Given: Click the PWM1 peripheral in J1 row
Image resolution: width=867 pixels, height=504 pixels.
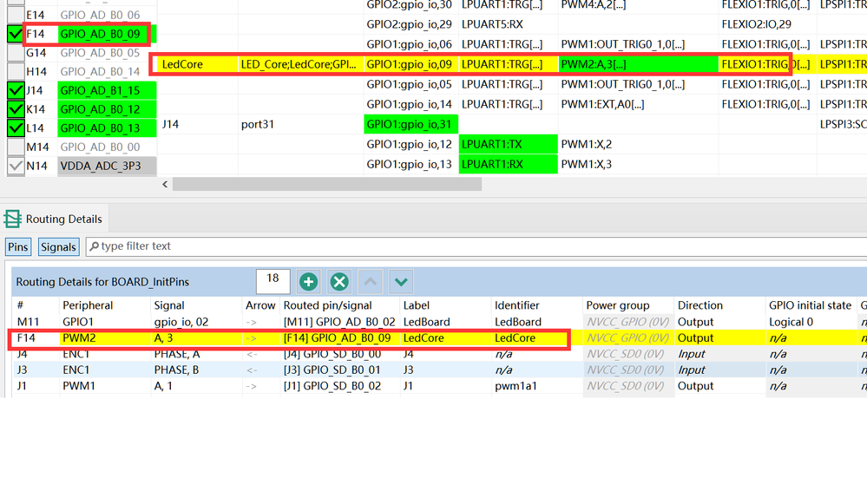Looking at the screenshot, I should 79,386.
